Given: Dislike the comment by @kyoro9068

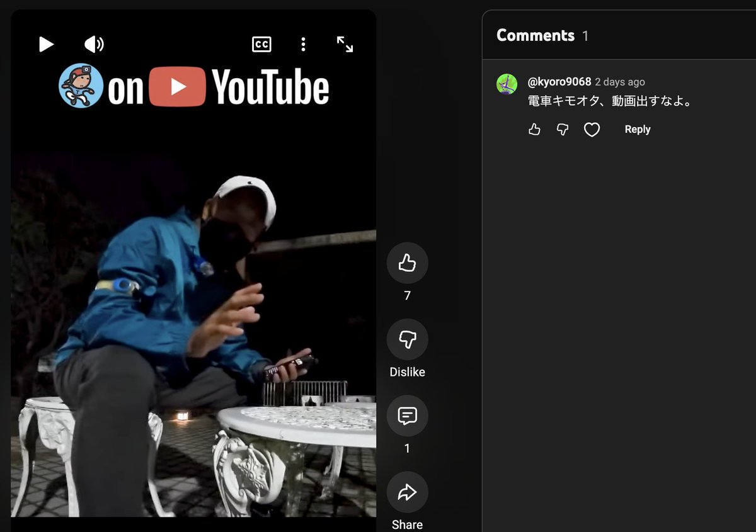Looking at the screenshot, I should click(x=563, y=130).
